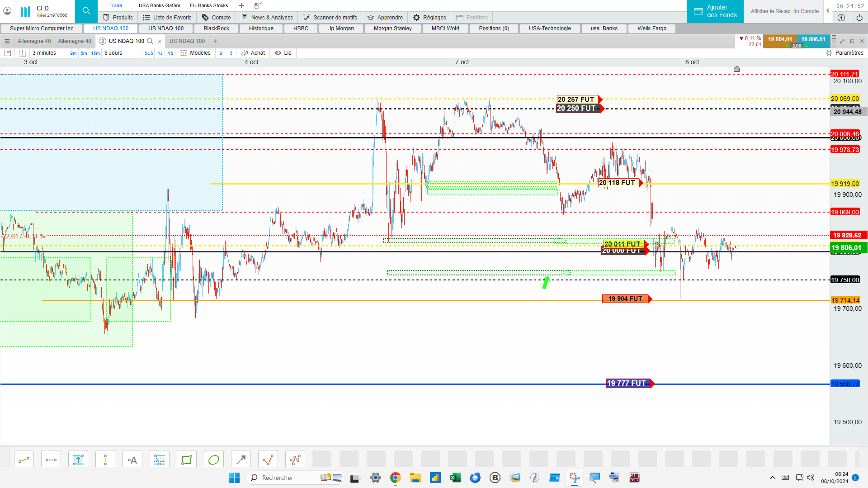Toggle the 5m timeframe button

point(84,53)
